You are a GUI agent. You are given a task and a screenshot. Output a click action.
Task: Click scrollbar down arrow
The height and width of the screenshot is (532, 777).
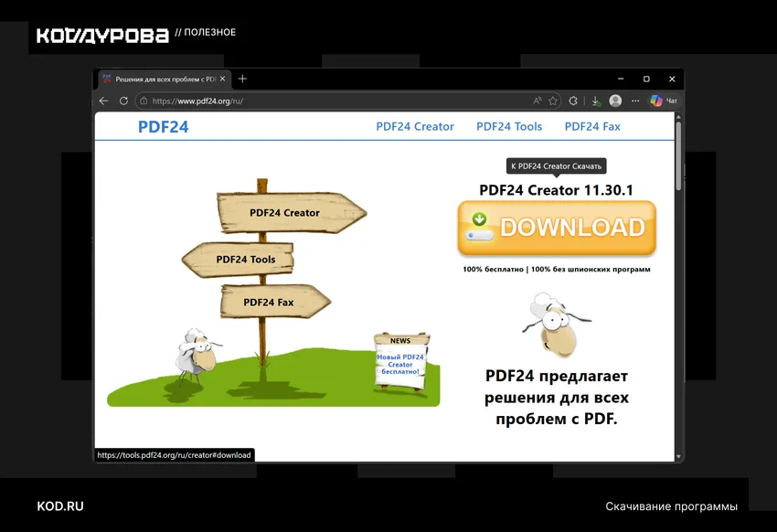(x=678, y=457)
